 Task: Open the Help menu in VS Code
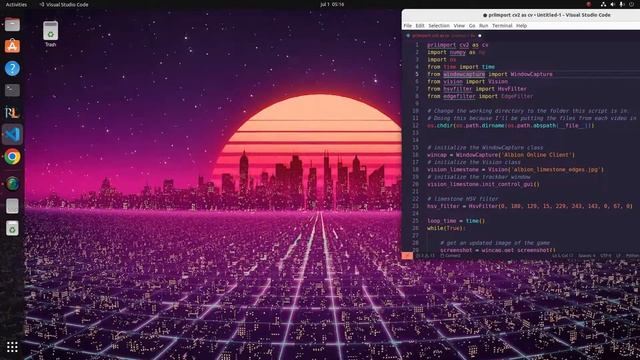522,26
